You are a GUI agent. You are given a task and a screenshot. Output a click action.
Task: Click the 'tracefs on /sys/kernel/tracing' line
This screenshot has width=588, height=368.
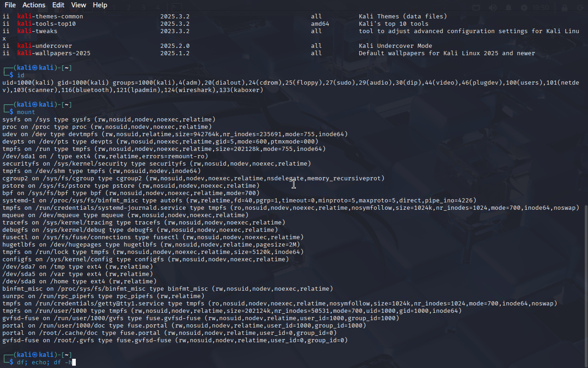144,223
